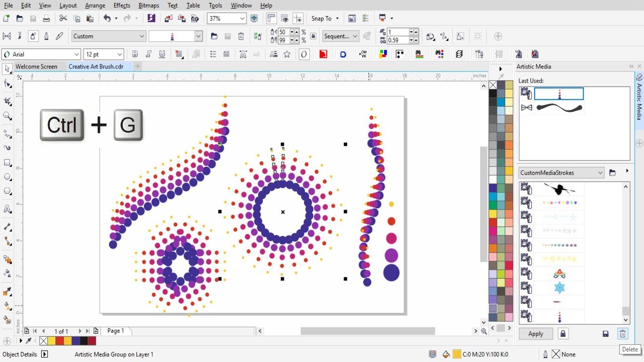Click the Rotation options icon
This screenshot has height=362, width=644.
430,36
